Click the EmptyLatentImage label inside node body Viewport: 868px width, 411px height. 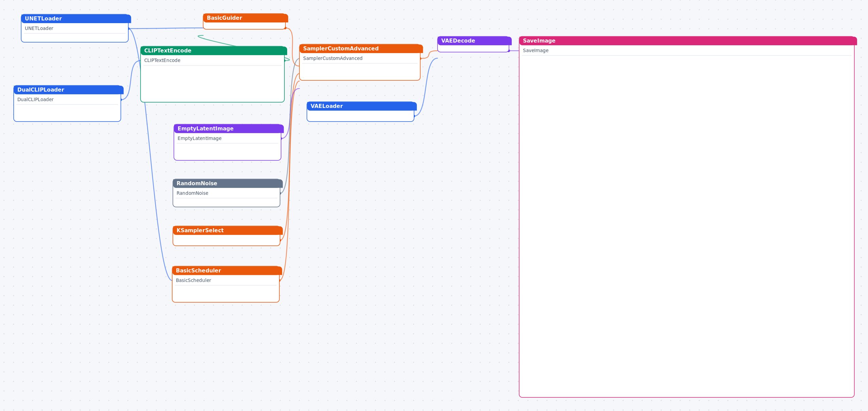[199, 138]
